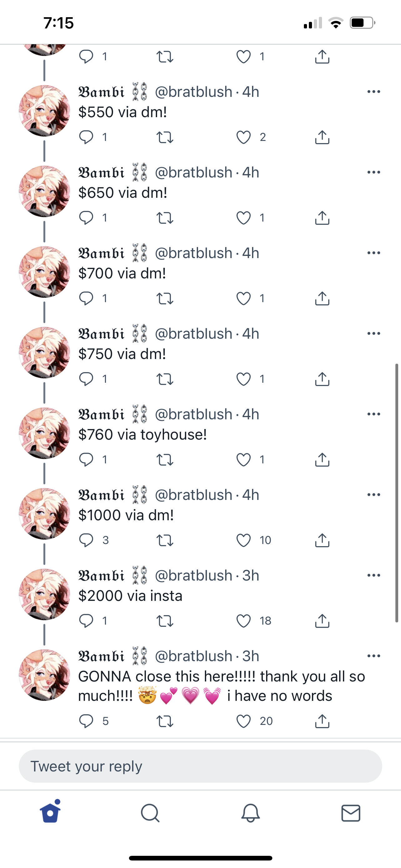Open more options for $1000 tweet
Screen dimensions: 401x868
click(x=374, y=495)
